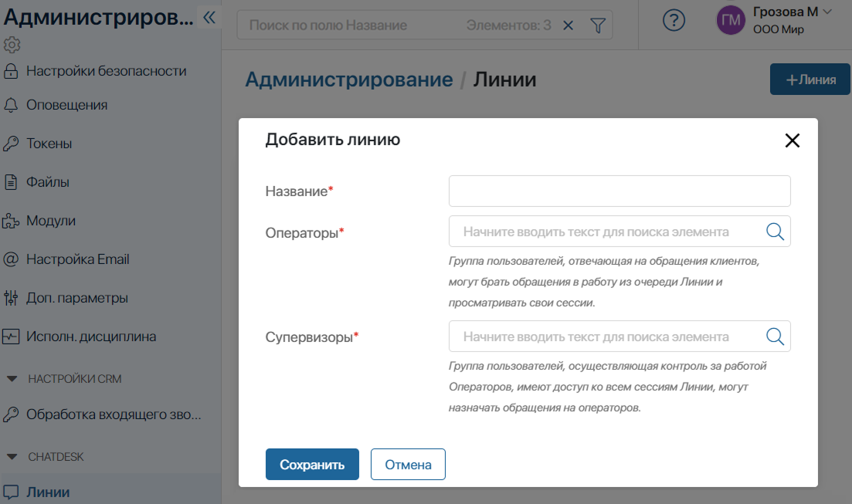852x504 pixels.
Task: Collapse the sidebar with double chevron icon
Action: pyautogui.click(x=209, y=19)
